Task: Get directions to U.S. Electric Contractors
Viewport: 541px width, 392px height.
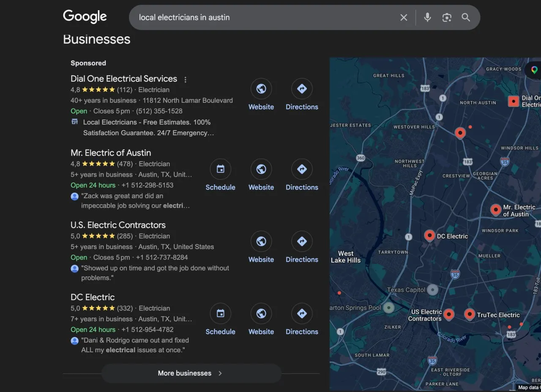Action: 302,247
